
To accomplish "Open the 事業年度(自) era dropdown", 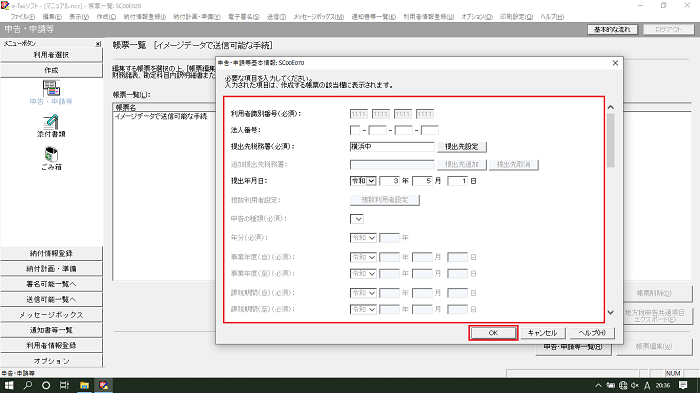I will tap(363, 257).
